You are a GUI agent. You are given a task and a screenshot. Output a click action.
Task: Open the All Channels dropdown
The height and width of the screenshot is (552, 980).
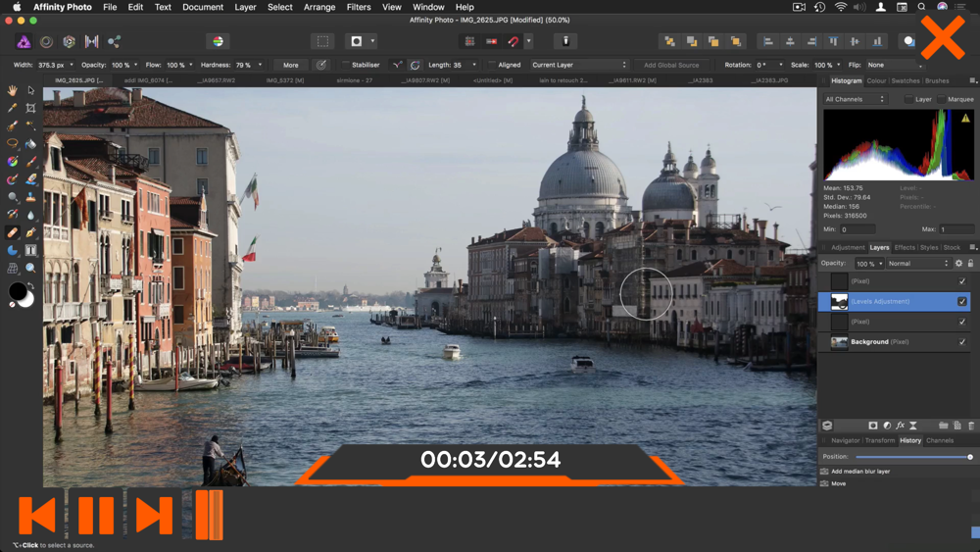855,99
